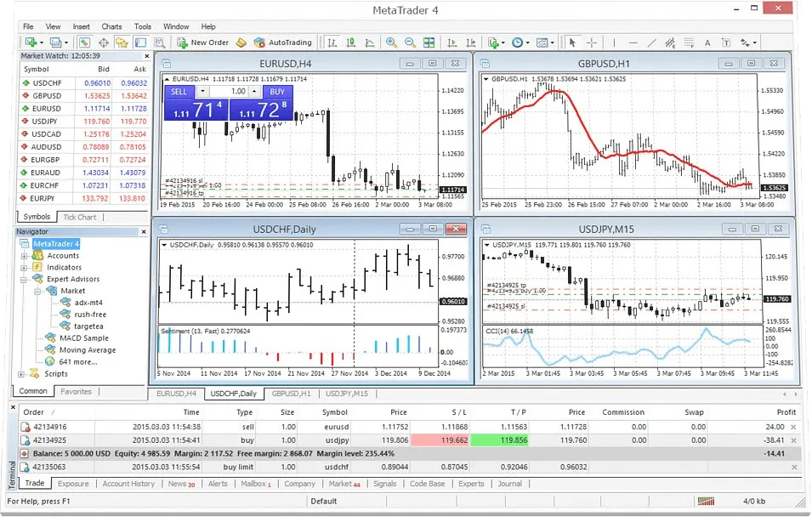Switch chart to Candlesticks icon
The image size is (812, 522).
click(x=351, y=43)
